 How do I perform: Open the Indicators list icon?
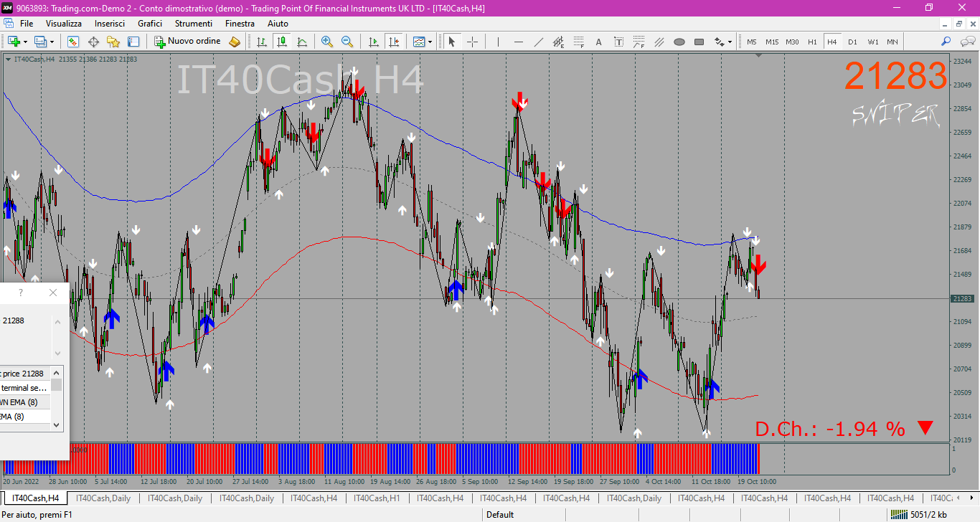pos(419,42)
